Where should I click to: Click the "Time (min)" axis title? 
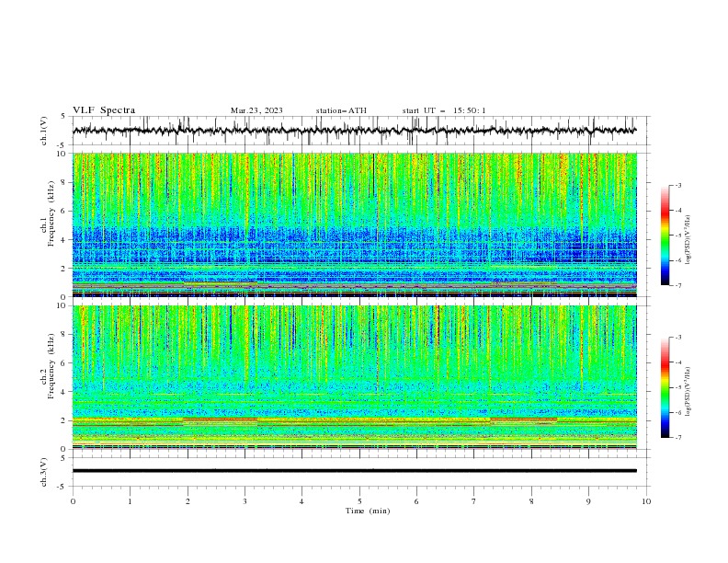pos(368,511)
